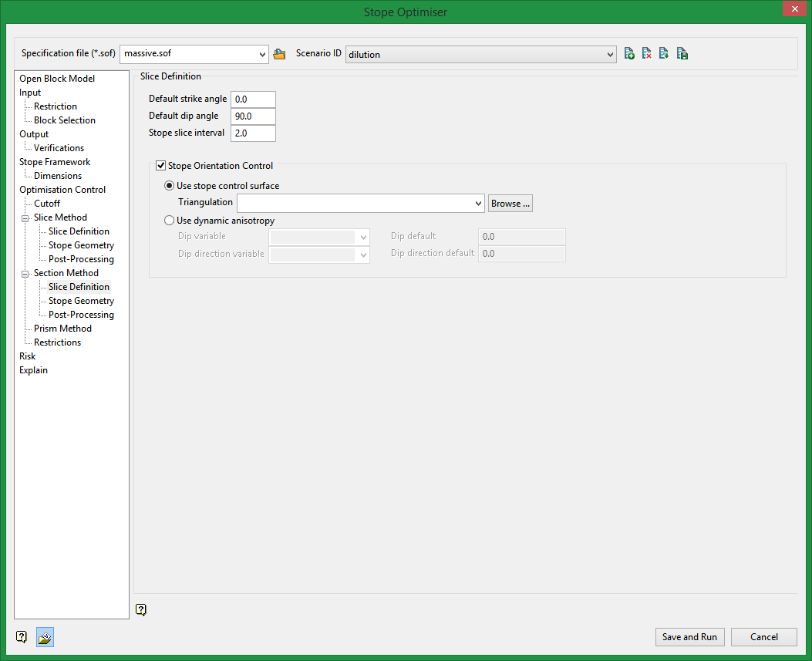Click the Browse button for triangulation
Image resolution: width=812 pixels, height=661 pixels.
[x=510, y=204]
